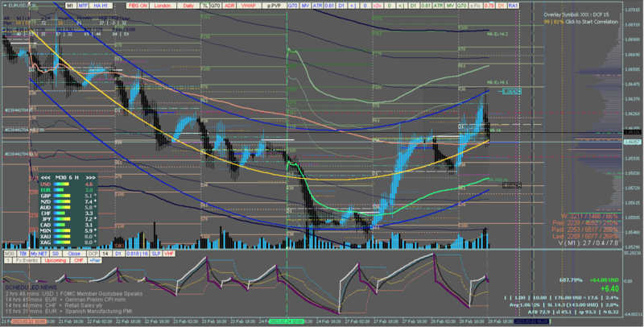Select the Upcoming news filter
This screenshot has width=644, height=327.
coord(55,260)
